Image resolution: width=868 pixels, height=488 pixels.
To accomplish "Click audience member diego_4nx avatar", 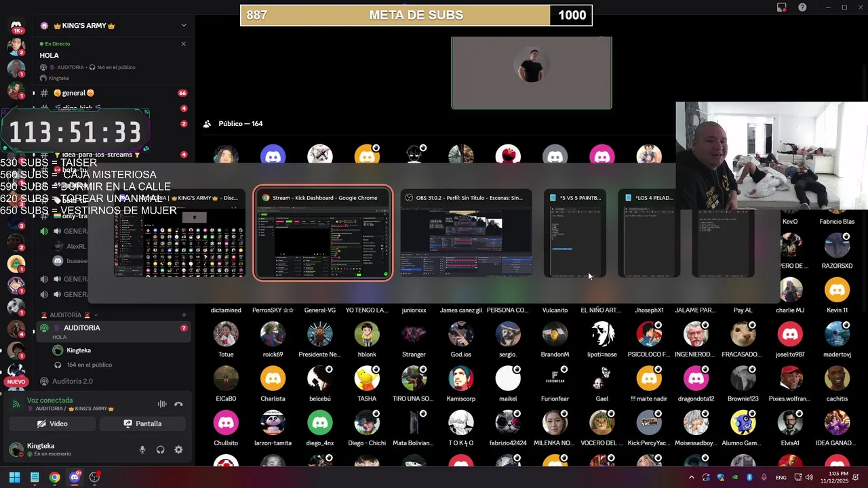I will [x=320, y=423].
